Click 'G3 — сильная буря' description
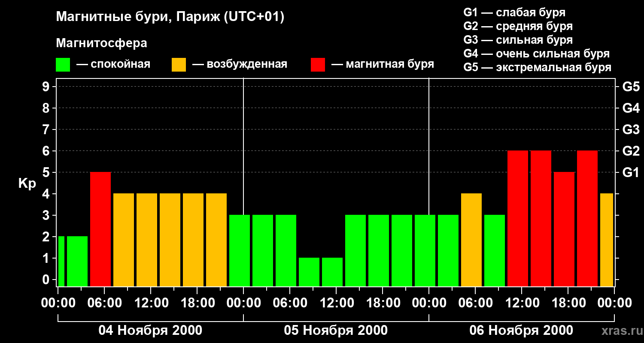This screenshot has width=644, height=343. tap(518, 40)
